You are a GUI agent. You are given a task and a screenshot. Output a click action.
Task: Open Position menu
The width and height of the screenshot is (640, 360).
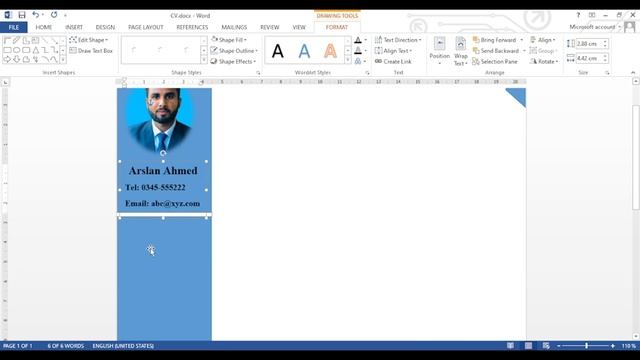click(440, 51)
